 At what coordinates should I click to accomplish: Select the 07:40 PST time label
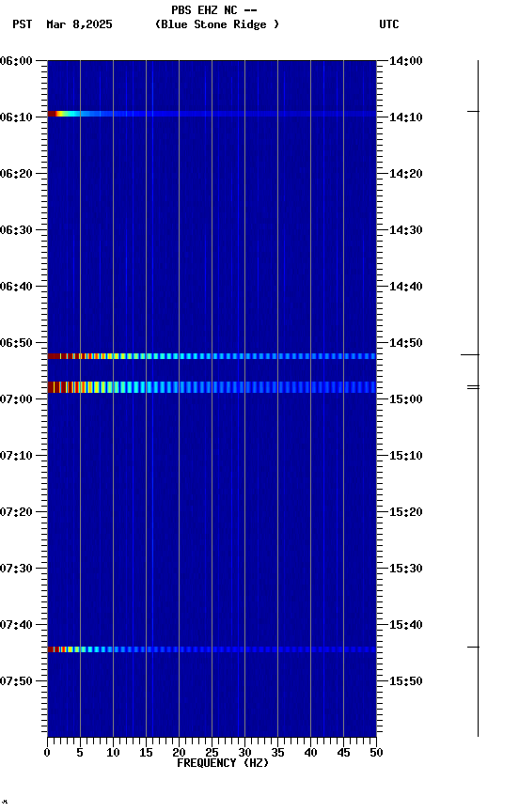click(x=16, y=626)
